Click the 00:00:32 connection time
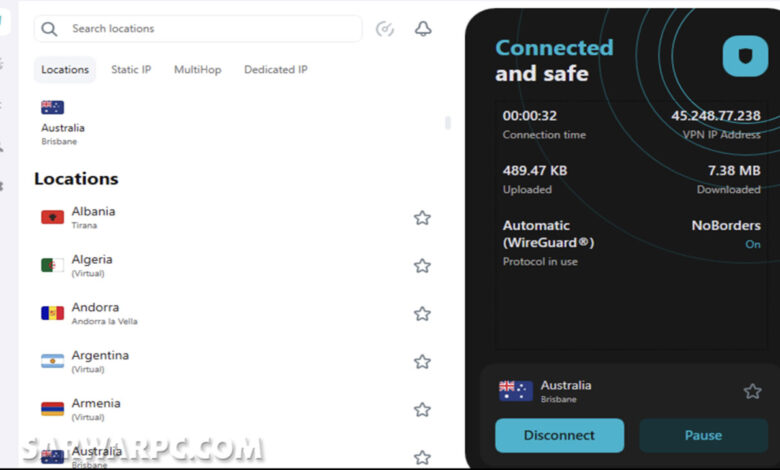Screen dimensions: 780x470 point(529,116)
